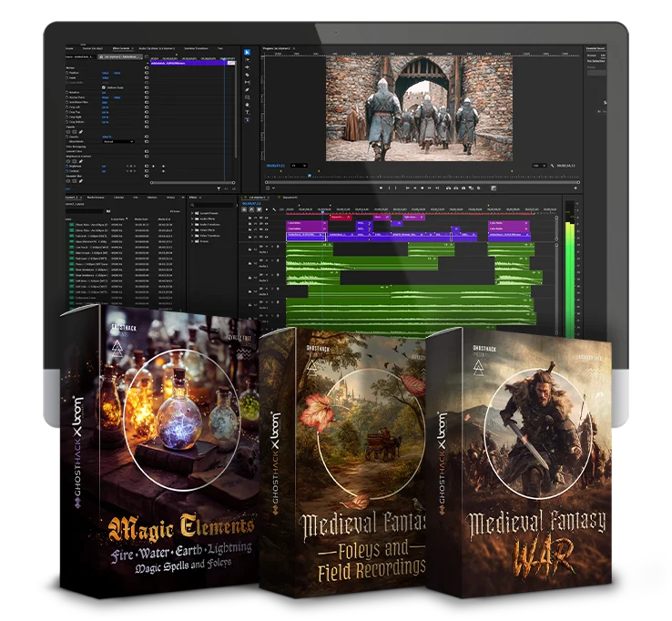Toggle Snap in timeline magnet icon
Screen dimensions: 672x621
coord(251,209)
